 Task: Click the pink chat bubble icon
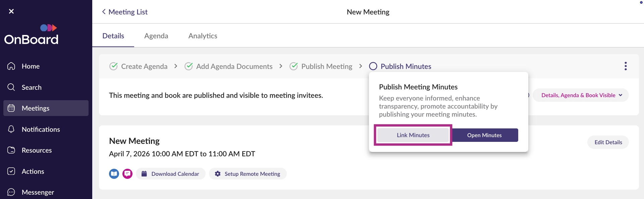[x=127, y=174]
